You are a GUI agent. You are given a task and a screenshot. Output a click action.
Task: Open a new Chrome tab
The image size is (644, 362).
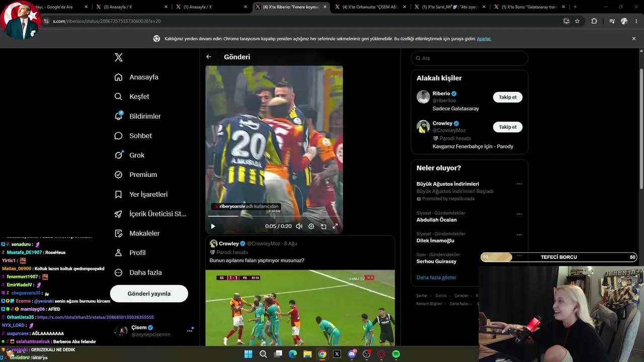tap(575, 7)
